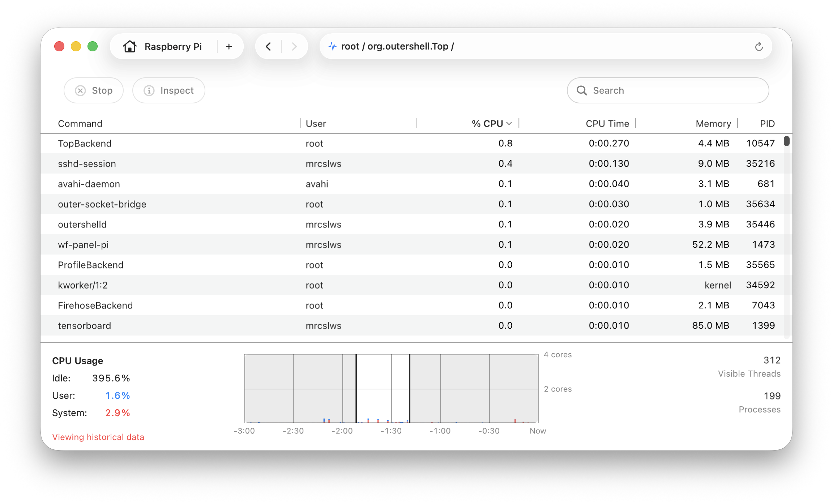Image resolution: width=833 pixels, height=504 pixels.
Task: Click the avahi user cell
Action: coord(317,184)
